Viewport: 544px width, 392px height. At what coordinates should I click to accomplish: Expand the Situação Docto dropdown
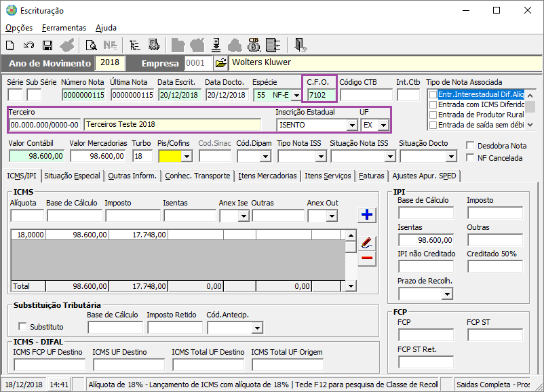point(451,157)
